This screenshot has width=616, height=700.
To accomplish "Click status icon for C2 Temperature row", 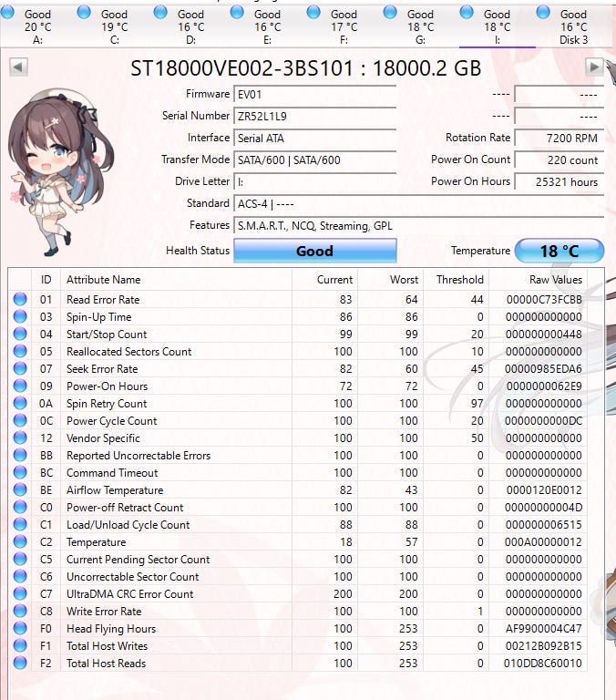I will [x=20, y=541].
